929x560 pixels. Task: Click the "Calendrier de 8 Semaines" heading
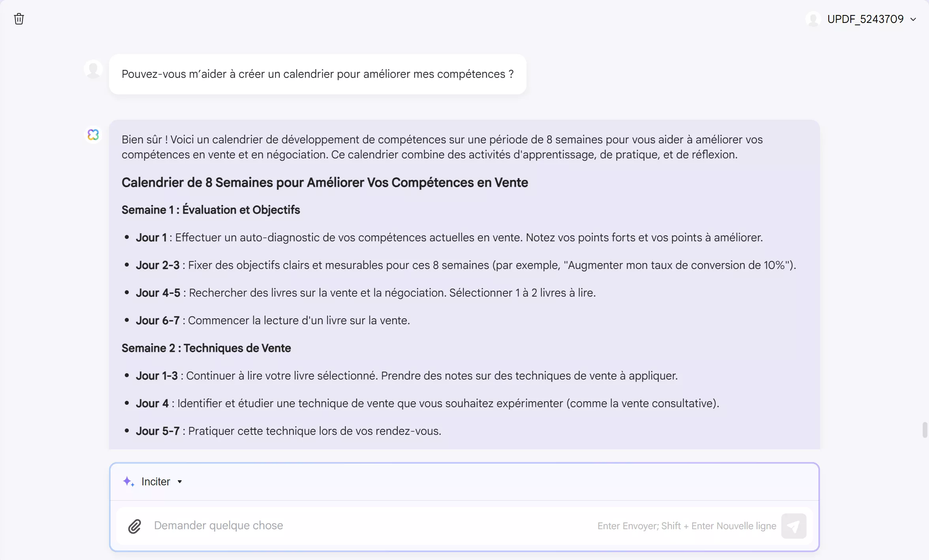click(x=325, y=182)
